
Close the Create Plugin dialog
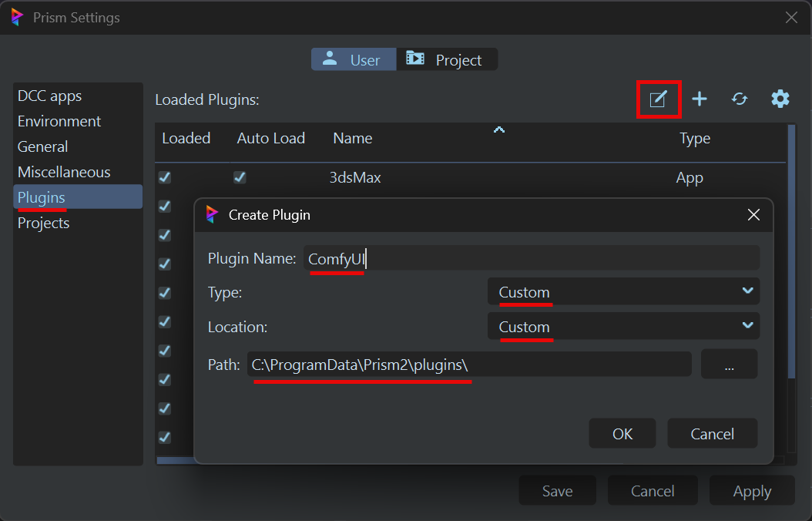753,215
